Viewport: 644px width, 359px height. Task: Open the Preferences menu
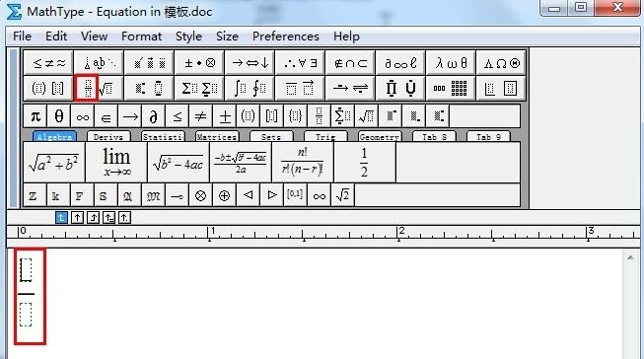pyautogui.click(x=286, y=36)
